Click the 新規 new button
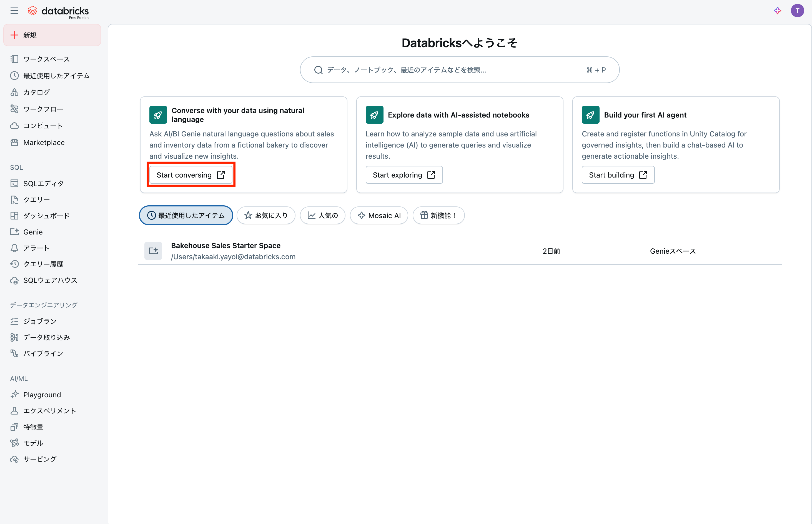812x524 pixels. (x=52, y=35)
